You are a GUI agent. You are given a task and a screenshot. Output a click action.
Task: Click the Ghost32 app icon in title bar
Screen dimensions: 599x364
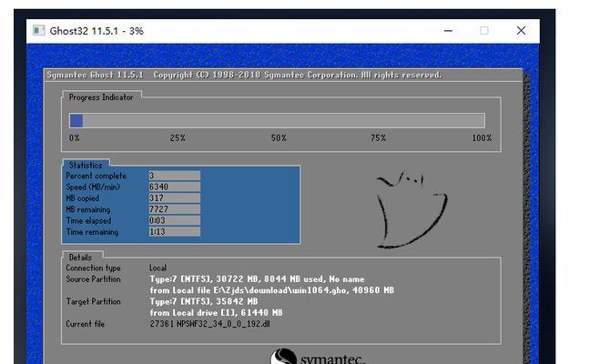pyautogui.click(x=38, y=30)
